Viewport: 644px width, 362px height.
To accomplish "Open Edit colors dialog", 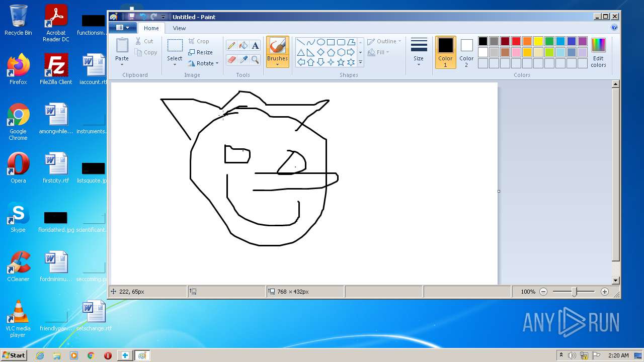I will 598,52.
